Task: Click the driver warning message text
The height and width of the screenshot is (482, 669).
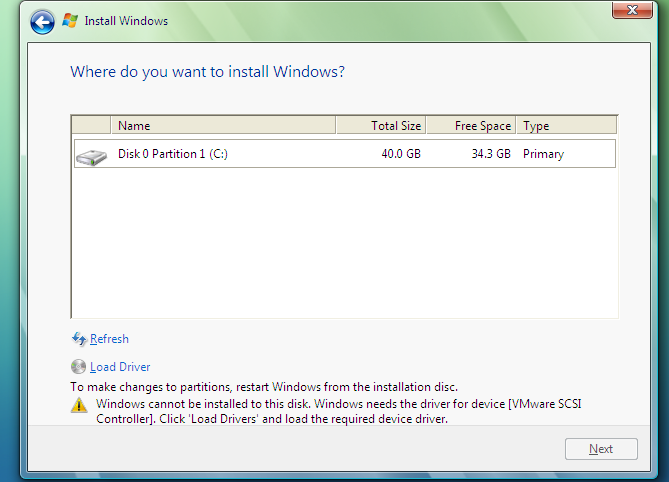Action: pyautogui.click(x=338, y=411)
